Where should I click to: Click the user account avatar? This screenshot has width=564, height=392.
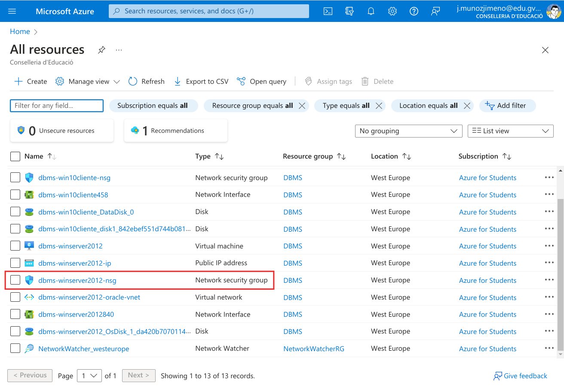(x=554, y=11)
